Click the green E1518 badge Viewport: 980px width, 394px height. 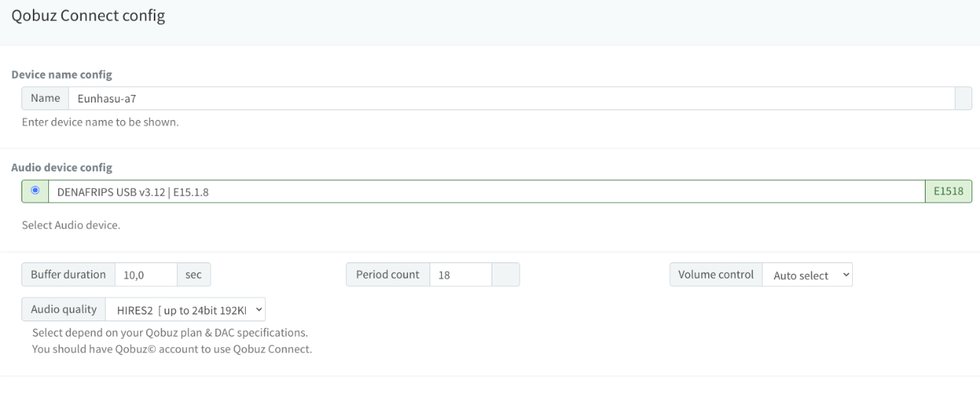click(x=949, y=191)
